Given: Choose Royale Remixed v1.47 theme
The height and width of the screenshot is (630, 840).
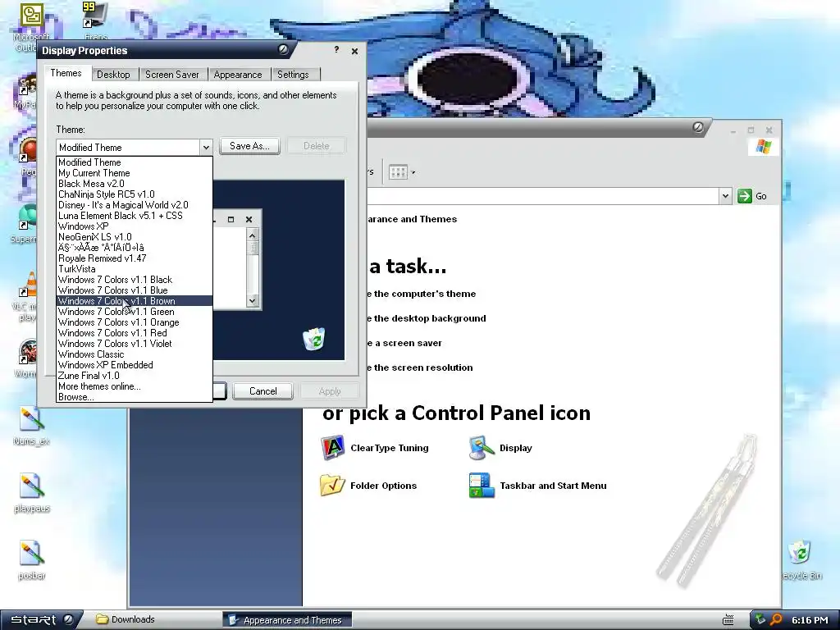Looking at the screenshot, I should click(x=135, y=258).
